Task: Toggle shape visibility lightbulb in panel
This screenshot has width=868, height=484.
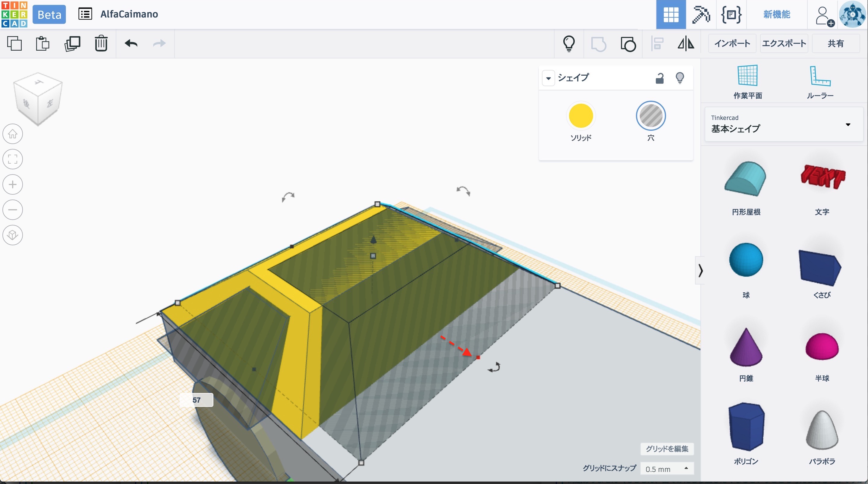Action: [680, 78]
